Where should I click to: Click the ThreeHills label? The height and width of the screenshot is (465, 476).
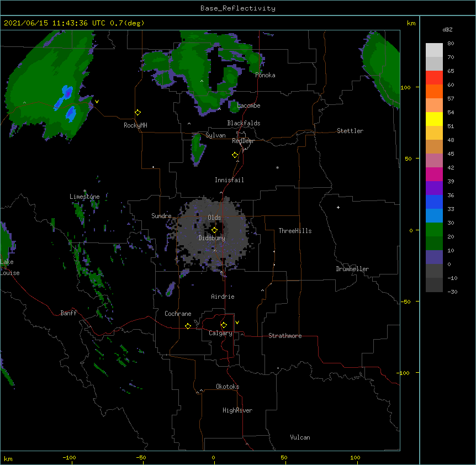295,231
